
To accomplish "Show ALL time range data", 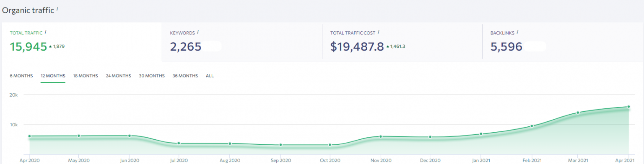I will 210,76.
